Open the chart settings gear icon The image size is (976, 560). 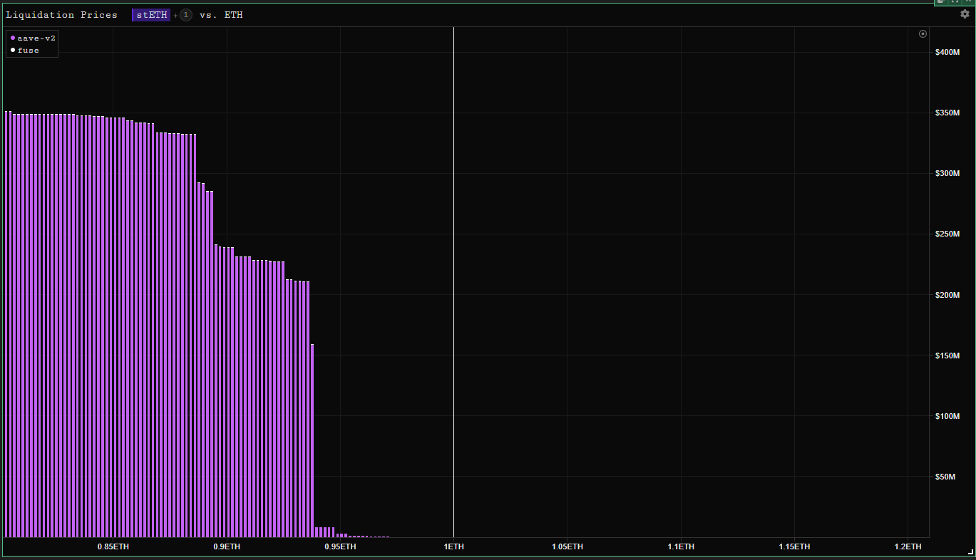pyautogui.click(x=965, y=14)
